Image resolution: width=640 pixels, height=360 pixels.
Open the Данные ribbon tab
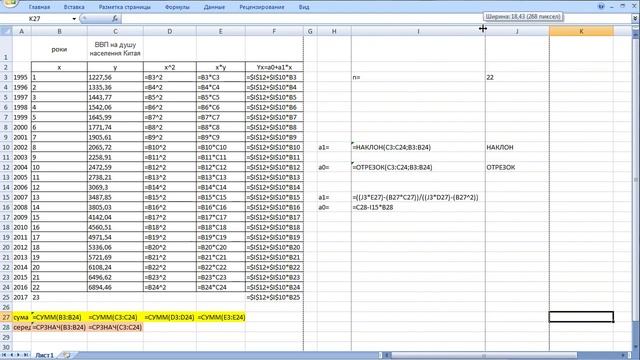pyautogui.click(x=214, y=7)
